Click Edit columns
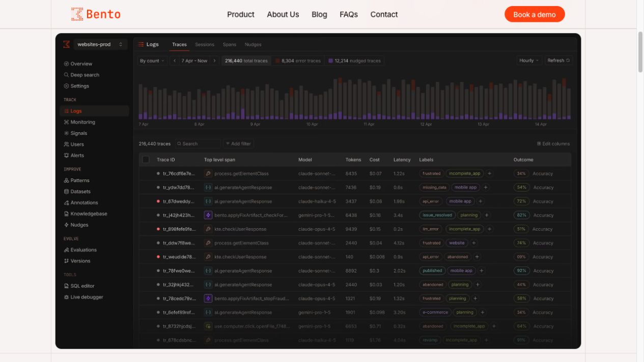This screenshot has height=362, width=644. click(553, 144)
